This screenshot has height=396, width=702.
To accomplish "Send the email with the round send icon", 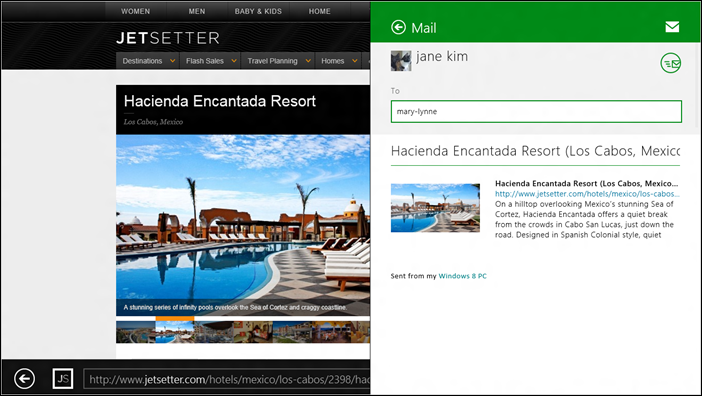I will tap(670, 63).
